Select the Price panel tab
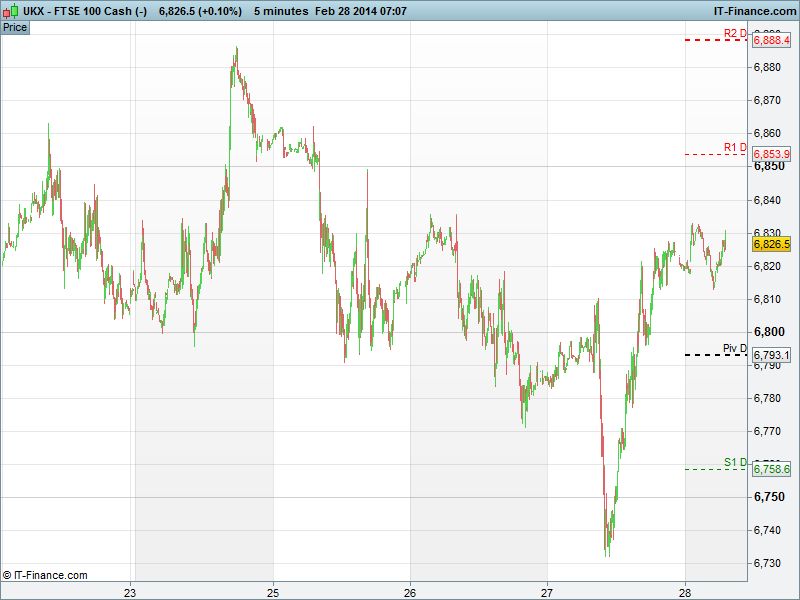This screenshot has height=600, width=800. pyautogui.click(x=15, y=27)
